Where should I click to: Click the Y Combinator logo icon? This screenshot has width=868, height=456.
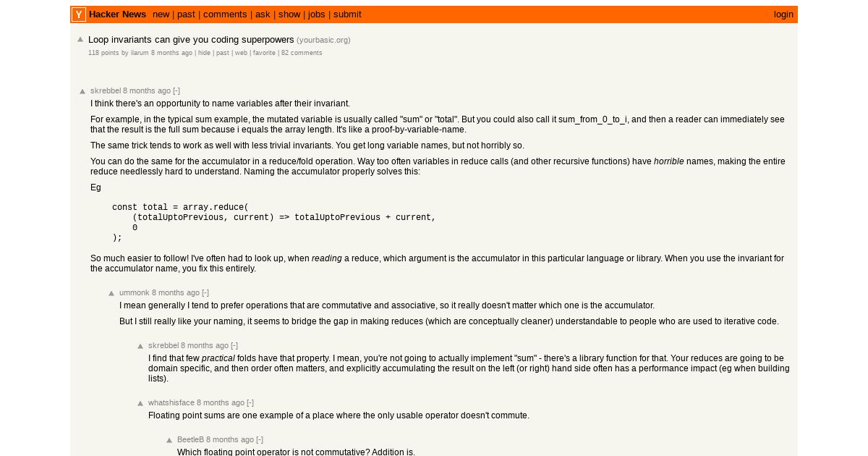pos(79,14)
